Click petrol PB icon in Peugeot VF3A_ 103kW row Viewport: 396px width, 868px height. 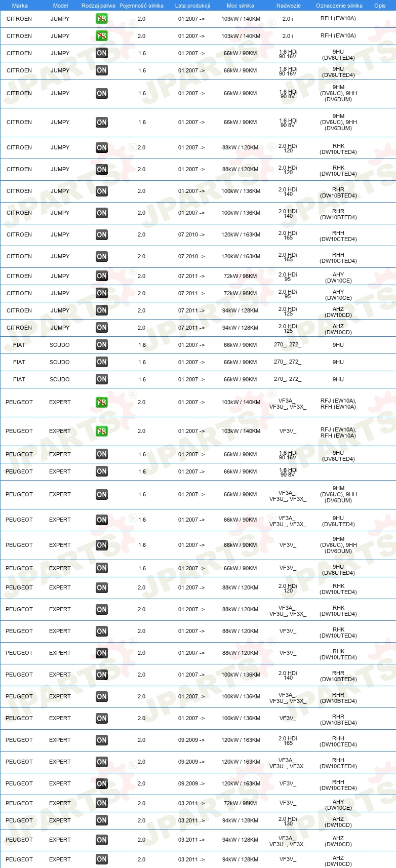(x=102, y=402)
